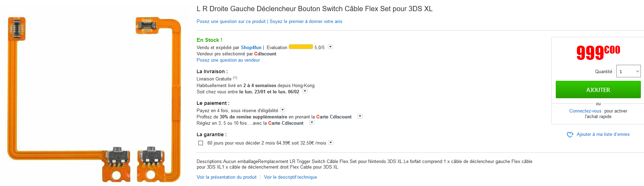Expand the 'Payez en 4 fois' info arrow
The image size is (644, 186).
(x=283, y=110)
